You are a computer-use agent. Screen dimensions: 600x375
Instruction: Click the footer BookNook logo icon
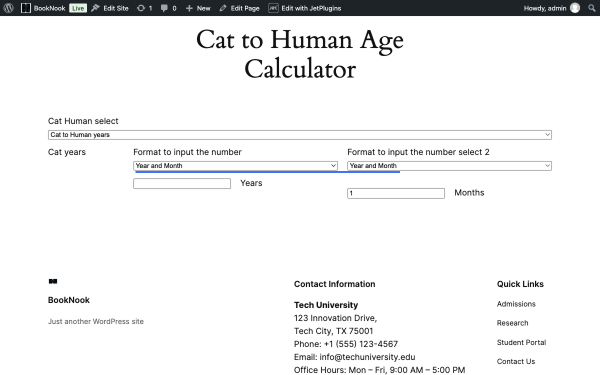[53, 281]
